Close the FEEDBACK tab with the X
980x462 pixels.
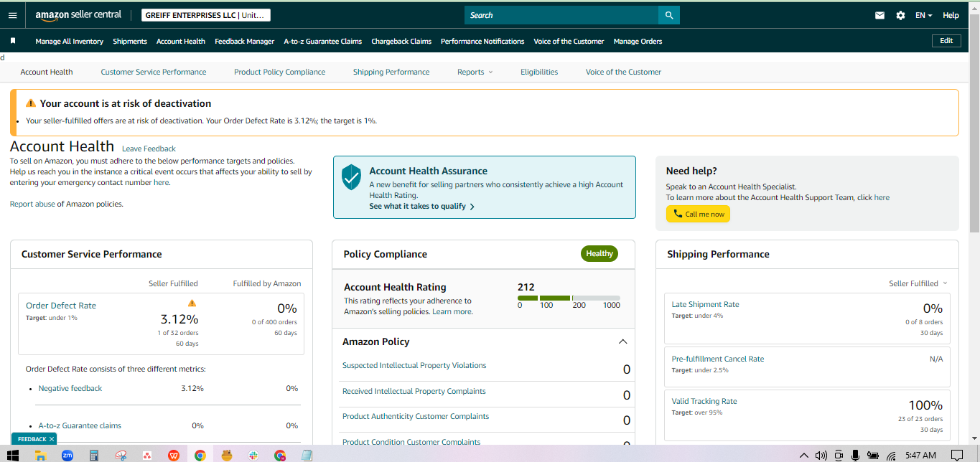tap(52, 439)
